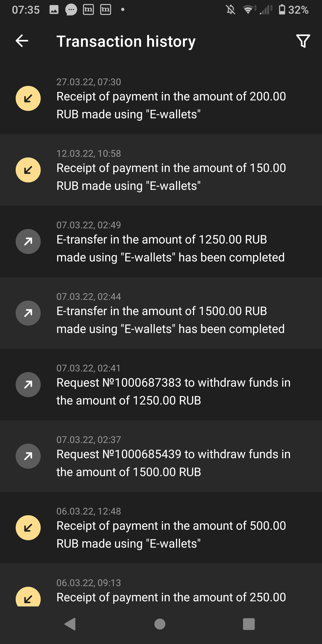Tap outgoing arrow icon for 1500.00 RUB e-transfer
Screen dimensions: 322x644
28,313
